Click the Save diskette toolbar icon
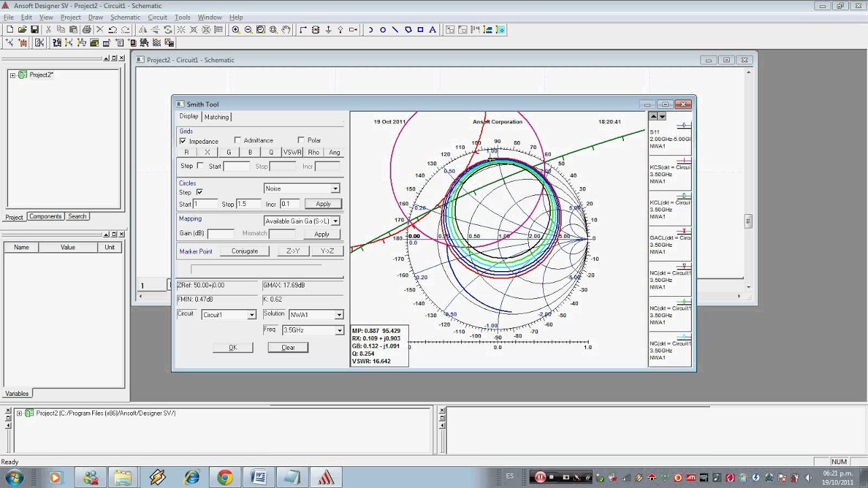This screenshot has width=868, height=488. (x=35, y=30)
